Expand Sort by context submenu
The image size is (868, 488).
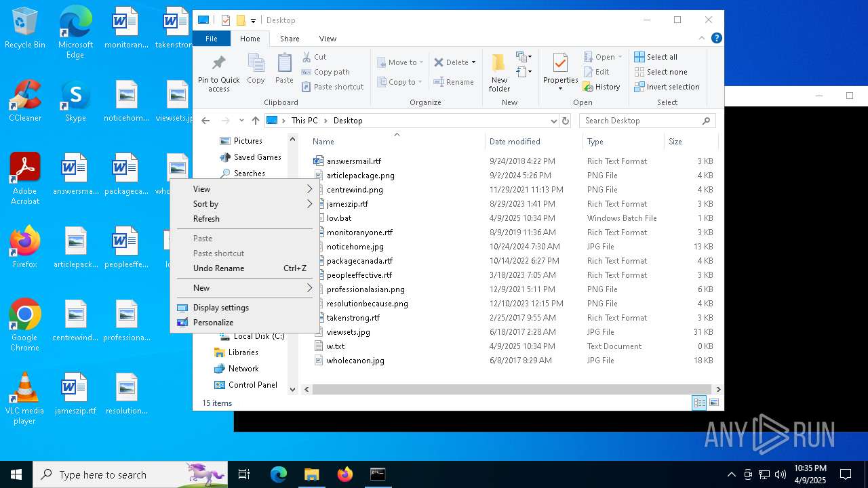click(245, 204)
